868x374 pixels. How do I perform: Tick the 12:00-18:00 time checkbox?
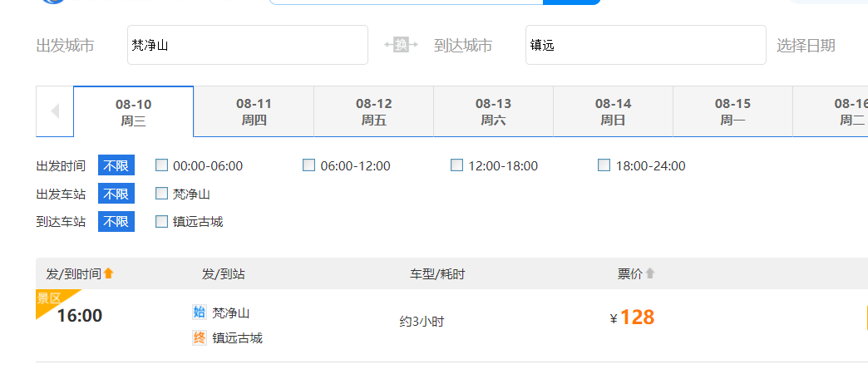[x=456, y=165]
